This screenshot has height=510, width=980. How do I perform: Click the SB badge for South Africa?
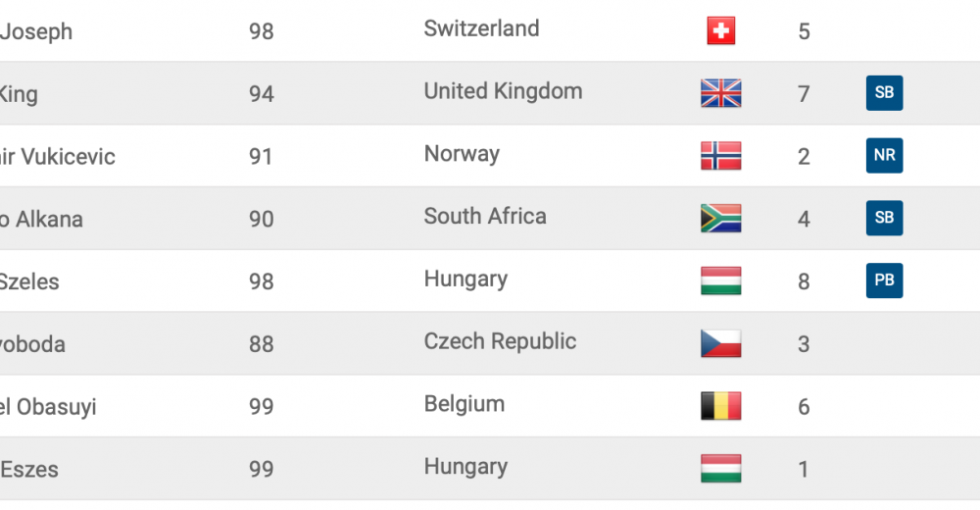pos(884,218)
